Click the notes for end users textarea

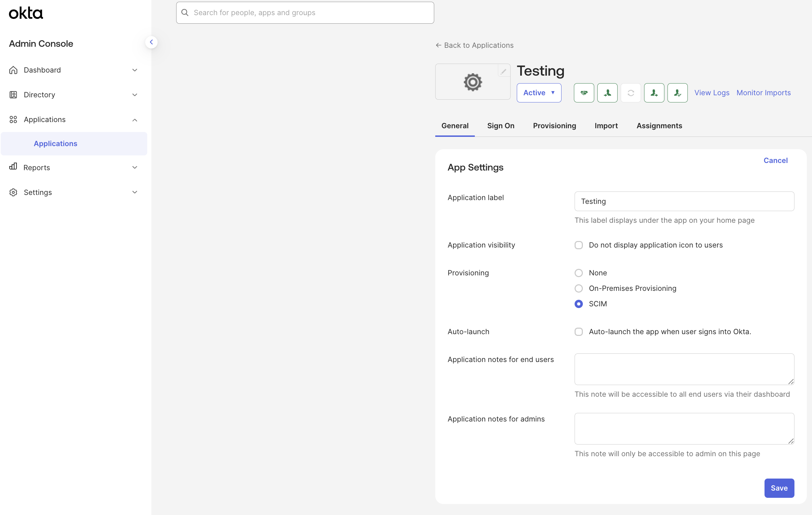coord(684,369)
